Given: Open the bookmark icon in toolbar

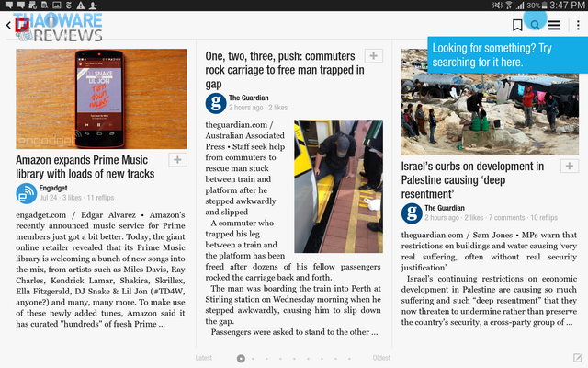Looking at the screenshot, I should point(517,25).
